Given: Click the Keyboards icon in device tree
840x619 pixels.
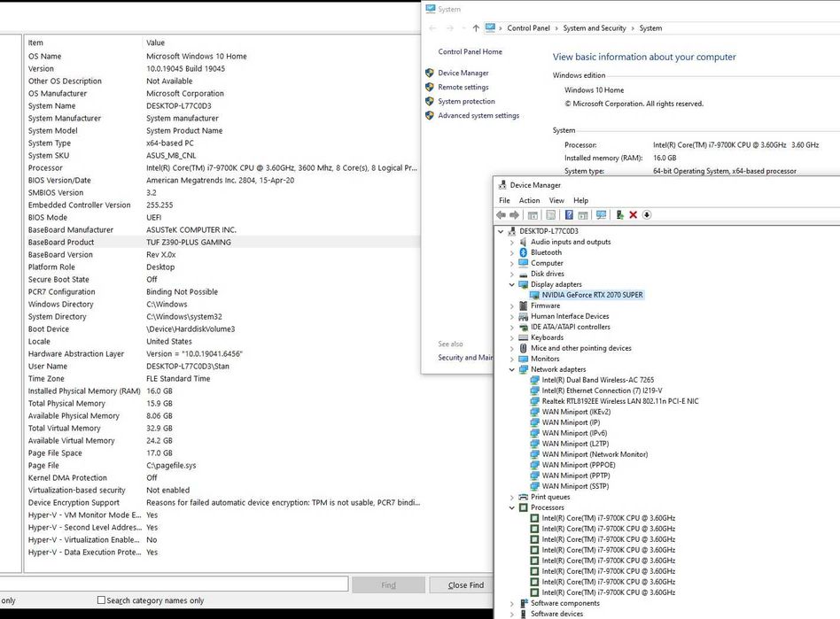Looking at the screenshot, I should (x=524, y=337).
